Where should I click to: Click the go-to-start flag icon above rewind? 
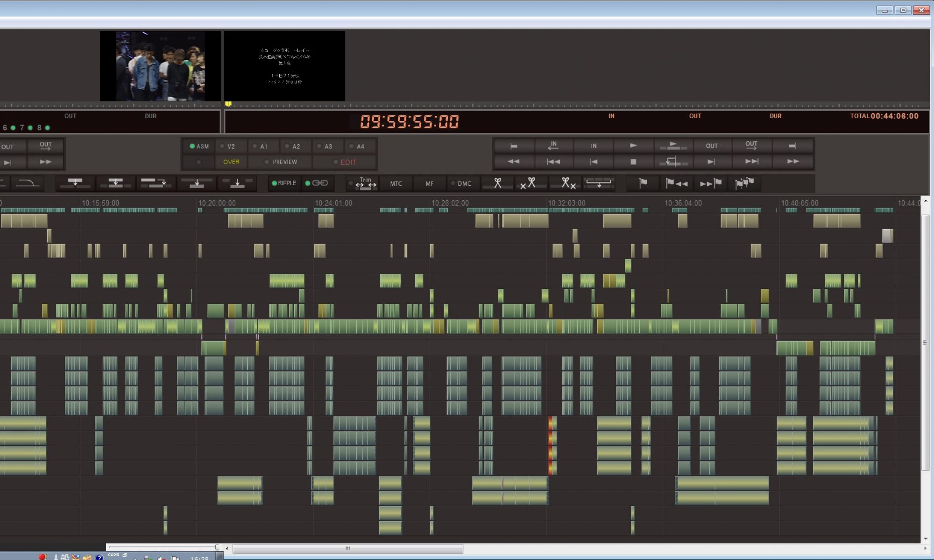pyautogui.click(x=514, y=146)
